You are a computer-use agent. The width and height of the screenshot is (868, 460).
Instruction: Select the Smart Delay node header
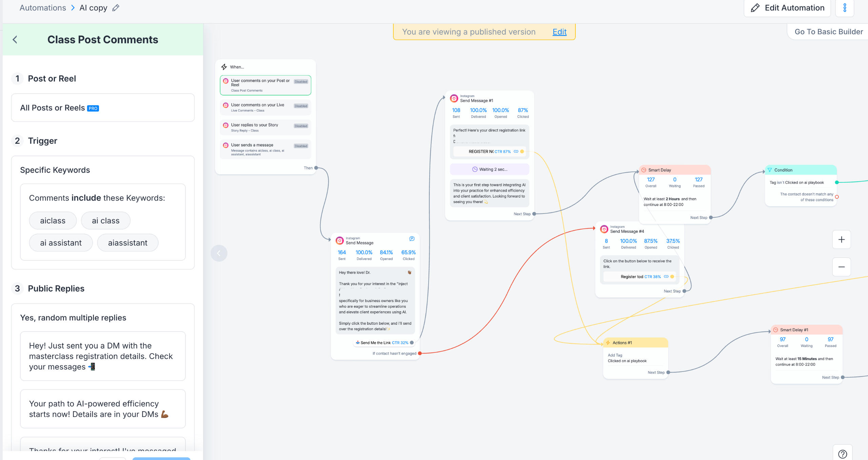point(675,170)
